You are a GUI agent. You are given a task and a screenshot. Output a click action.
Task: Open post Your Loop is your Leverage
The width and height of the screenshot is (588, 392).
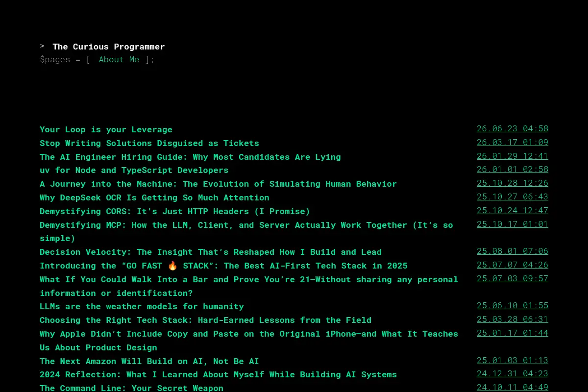pyautogui.click(x=106, y=129)
